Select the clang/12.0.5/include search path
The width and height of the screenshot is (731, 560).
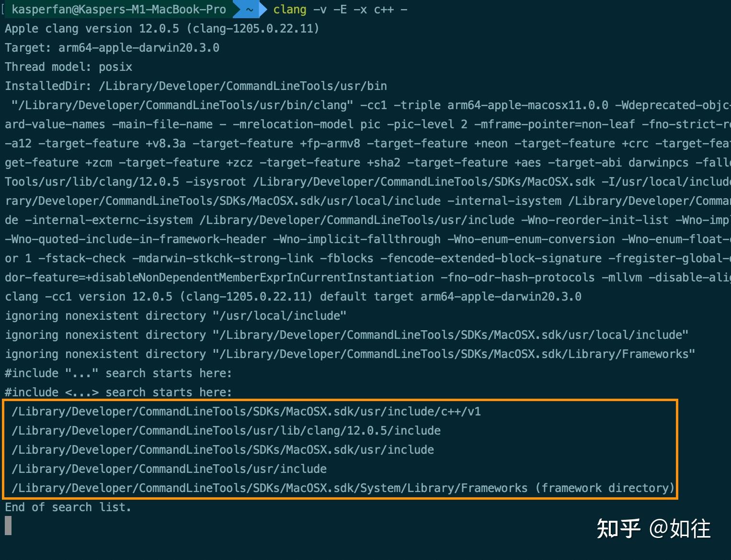click(x=225, y=430)
